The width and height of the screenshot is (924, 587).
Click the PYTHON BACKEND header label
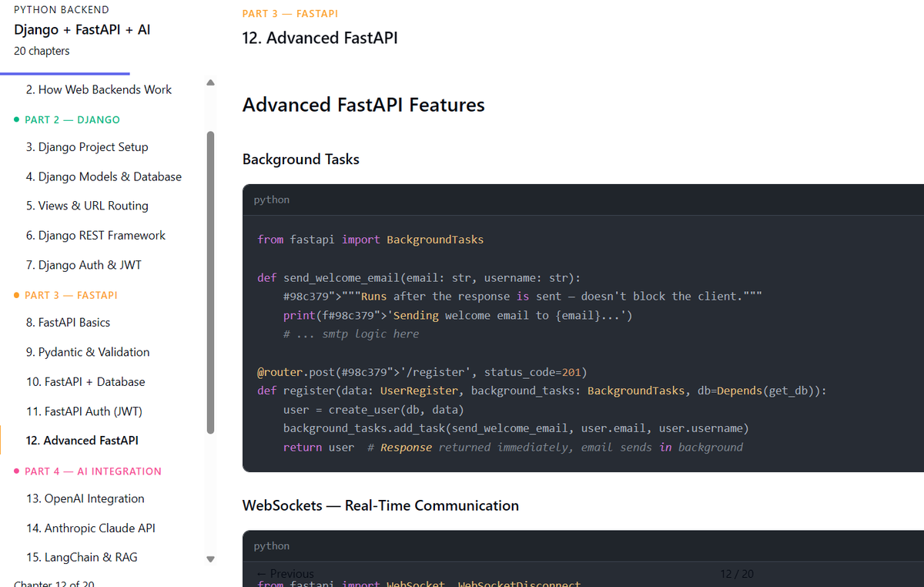62,10
